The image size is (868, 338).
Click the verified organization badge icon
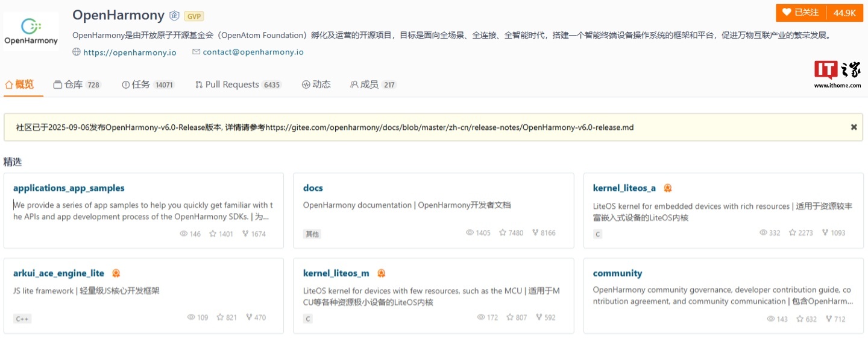(174, 16)
